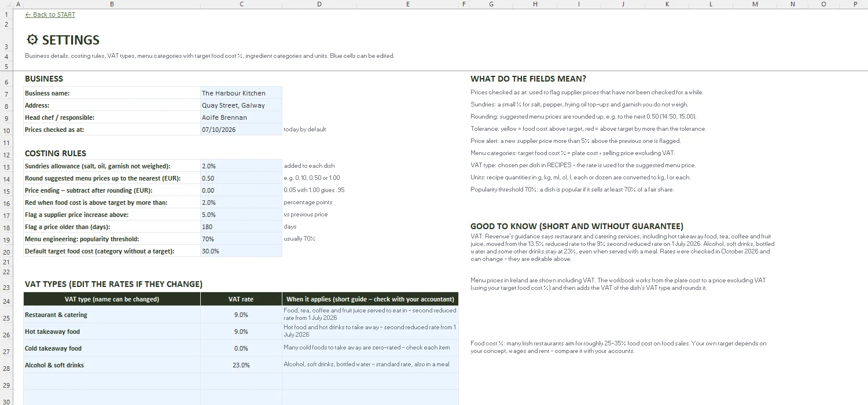The height and width of the screenshot is (405, 868).
Task: Select row 7 header
Action: click(6, 94)
